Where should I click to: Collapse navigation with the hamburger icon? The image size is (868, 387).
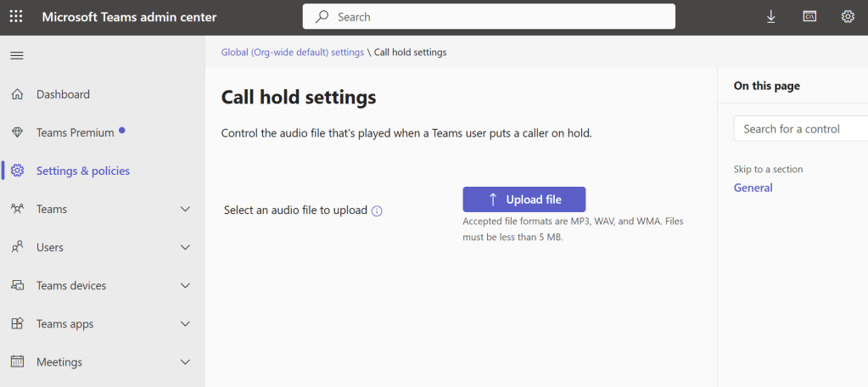pos(17,56)
